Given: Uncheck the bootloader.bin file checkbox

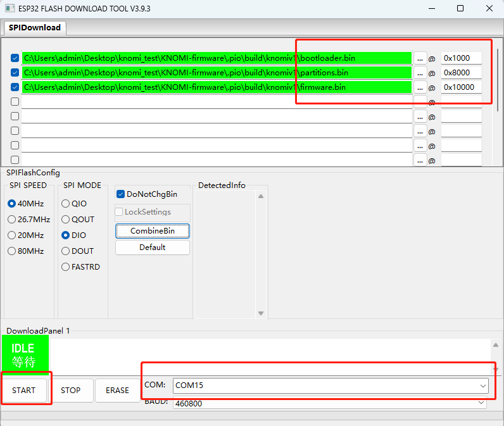Looking at the screenshot, I should pyautogui.click(x=15, y=58).
